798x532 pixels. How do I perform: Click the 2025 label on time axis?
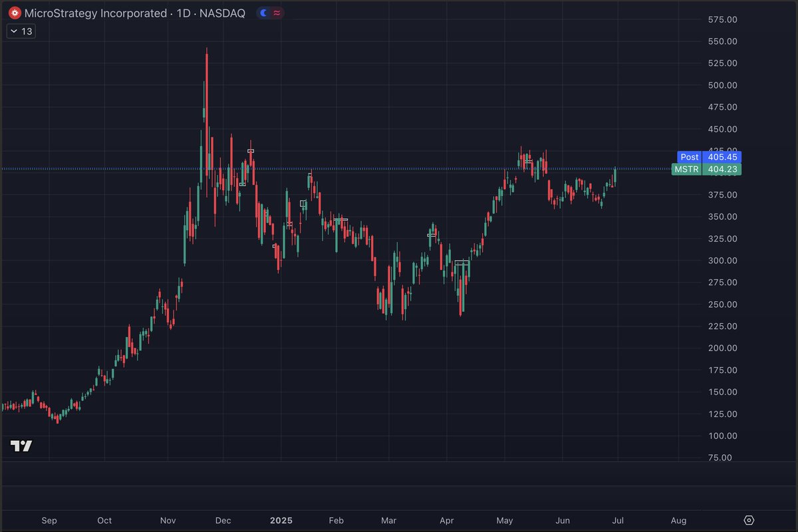281,520
